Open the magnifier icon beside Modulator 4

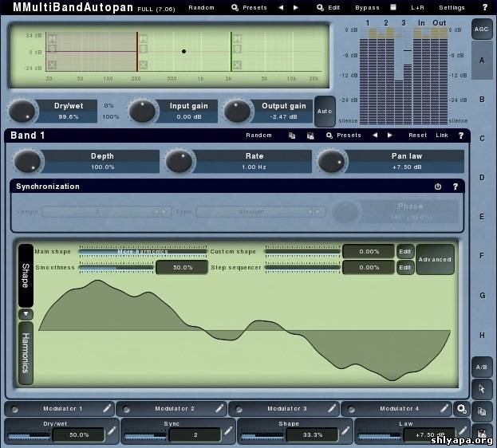pos(460,408)
